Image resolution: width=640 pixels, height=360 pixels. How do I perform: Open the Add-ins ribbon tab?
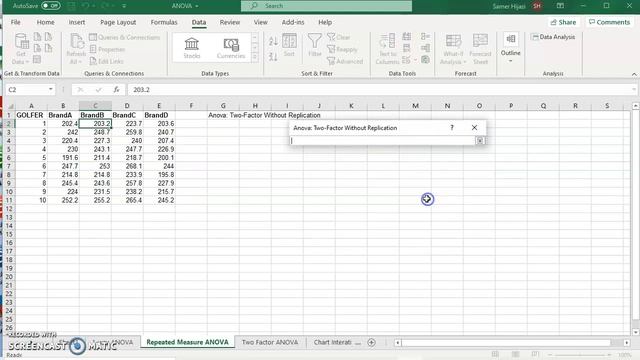[x=293, y=22]
